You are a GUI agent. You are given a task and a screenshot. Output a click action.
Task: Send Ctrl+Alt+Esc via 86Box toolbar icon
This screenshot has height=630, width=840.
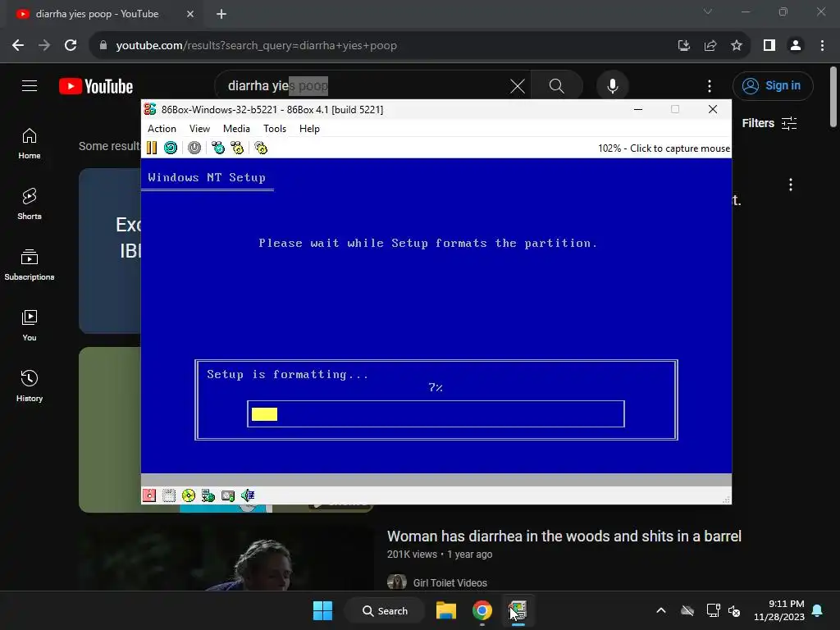[237, 148]
